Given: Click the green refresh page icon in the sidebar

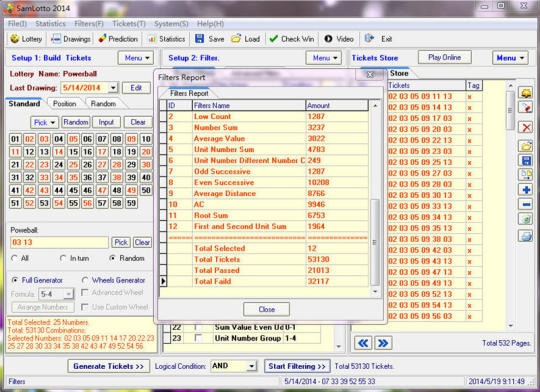Looking at the screenshot, I should pos(526,219).
